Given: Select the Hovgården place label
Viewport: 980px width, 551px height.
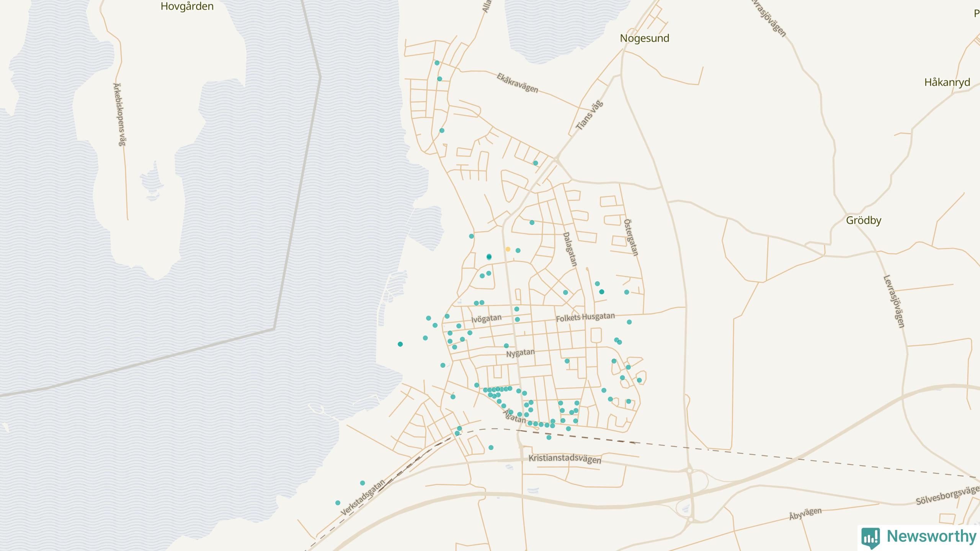Looking at the screenshot, I should point(187,6).
